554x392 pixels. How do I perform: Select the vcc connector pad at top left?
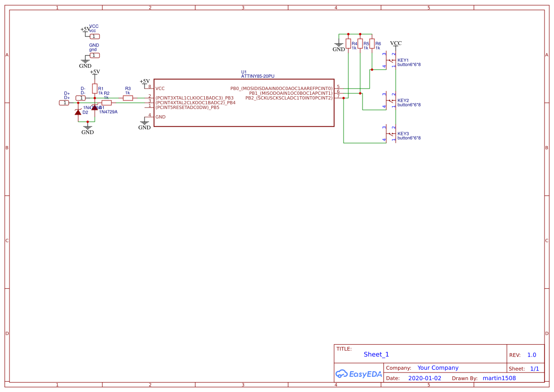(x=94, y=36)
